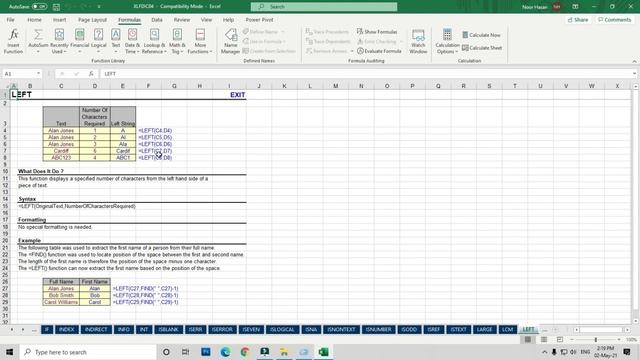Click the EXIT link in the sheet
Viewport: 640px width, 360px height.
click(x=238, y=95)
